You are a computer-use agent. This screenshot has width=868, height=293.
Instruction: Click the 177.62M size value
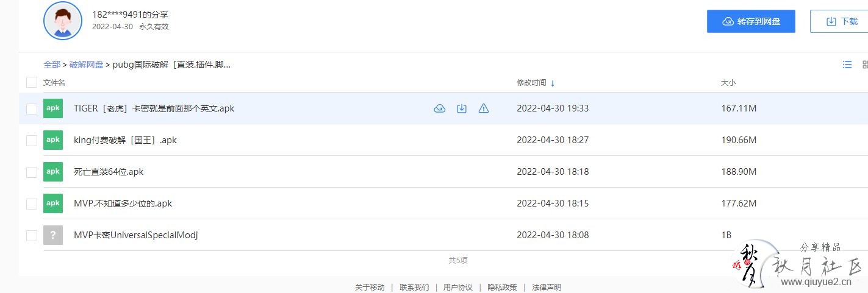(x=739, y=203)
